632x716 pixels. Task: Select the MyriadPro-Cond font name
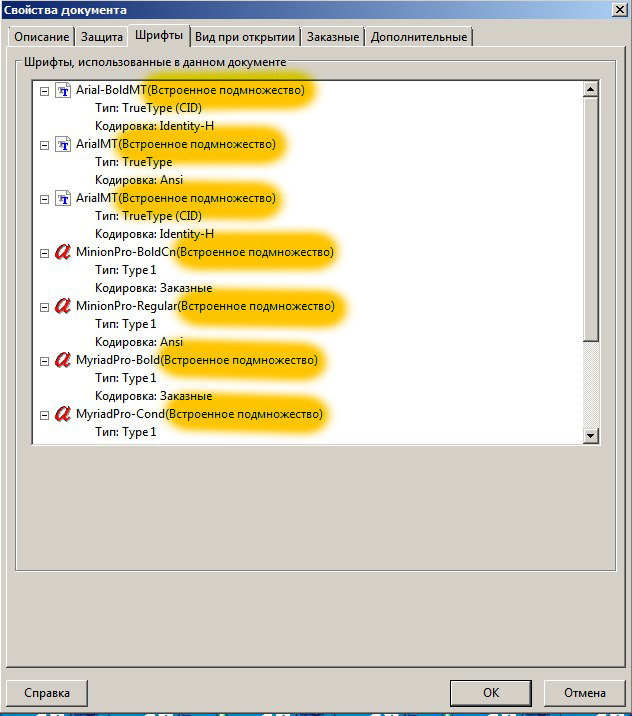(121, 413)
